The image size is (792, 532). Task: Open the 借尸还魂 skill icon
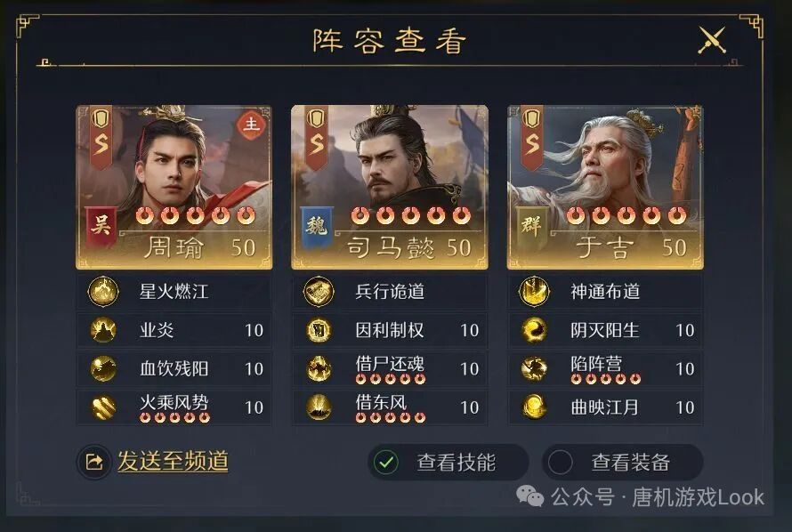click(319, 368)
